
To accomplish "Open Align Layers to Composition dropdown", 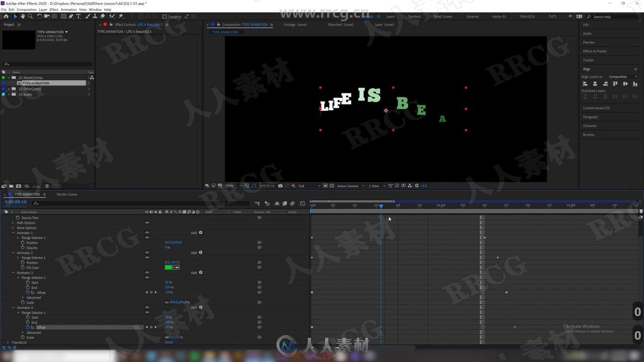I will click(623, 77).
